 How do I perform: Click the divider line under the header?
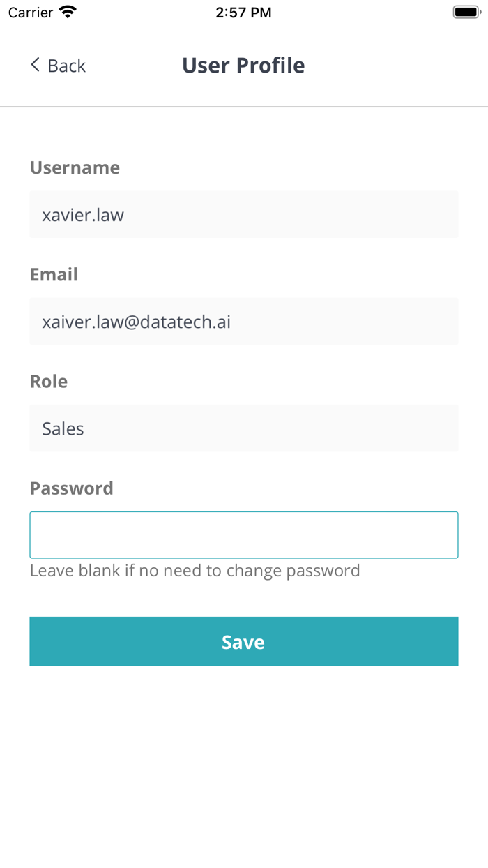(243, 107)
